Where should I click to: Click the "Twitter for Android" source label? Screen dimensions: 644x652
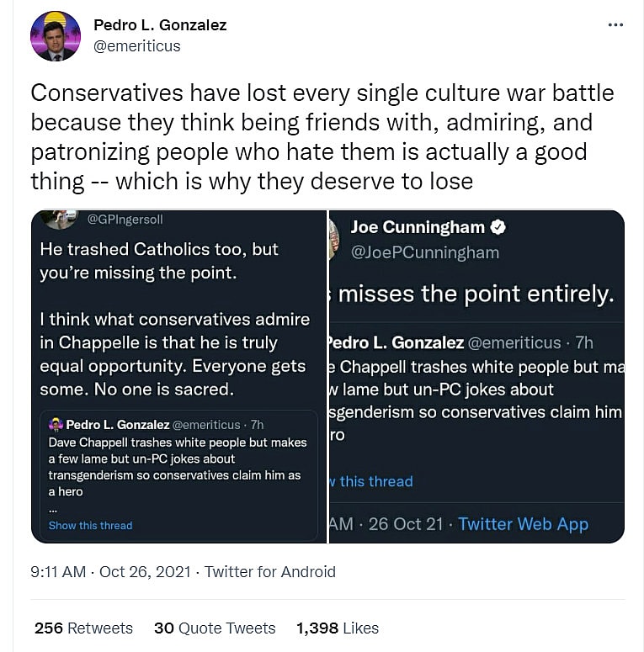[x=270, y=572]
